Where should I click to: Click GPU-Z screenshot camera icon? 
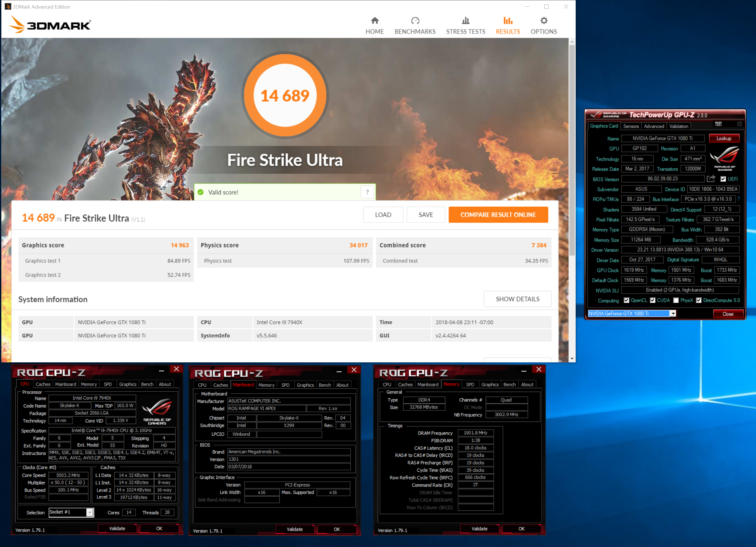[718, 124]
